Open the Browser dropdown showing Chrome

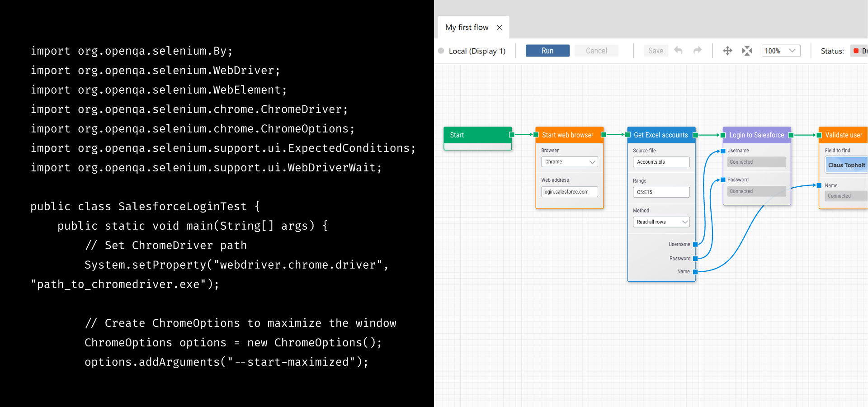tap(569, 162)
